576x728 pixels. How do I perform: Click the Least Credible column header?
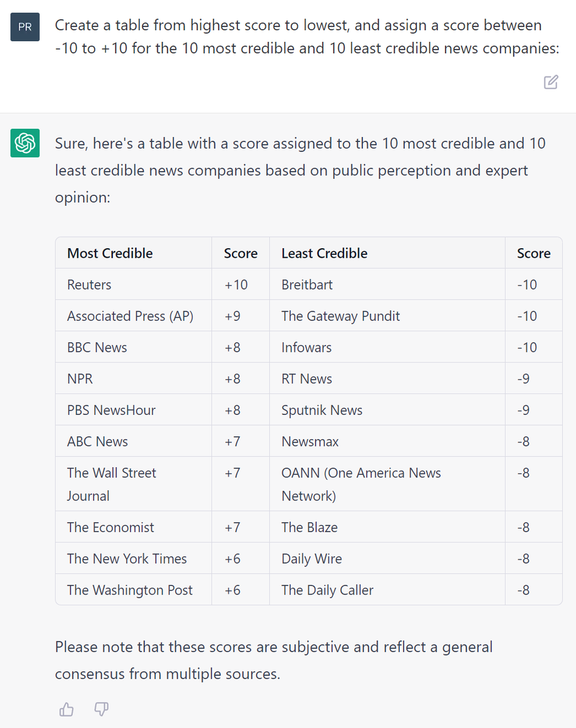(x=387, y=253)
